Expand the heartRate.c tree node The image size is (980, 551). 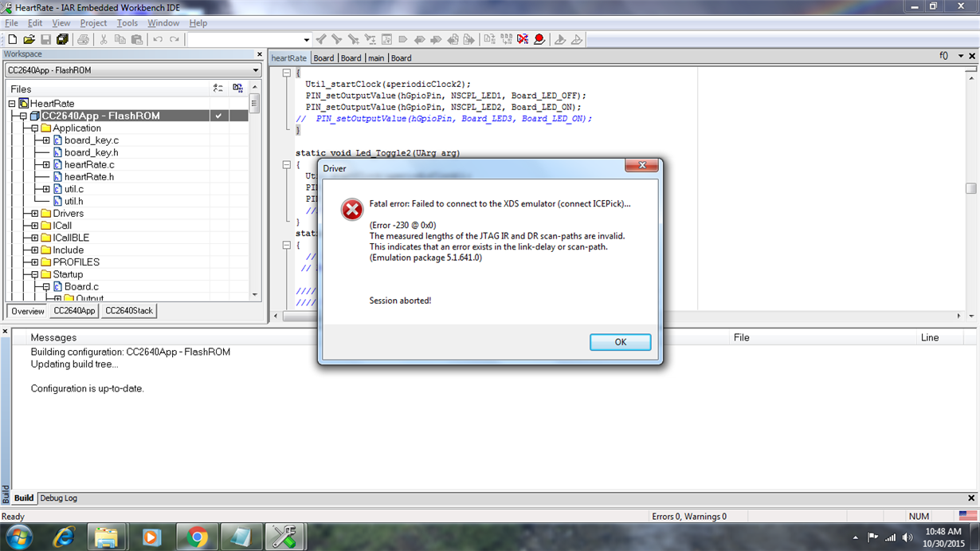point(46,165)
